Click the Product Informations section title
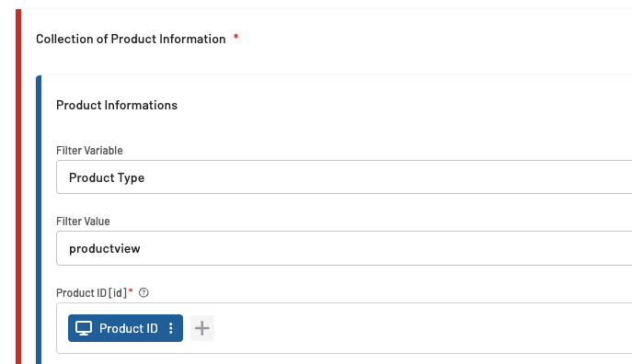The height and width of the screenshot is (364, 632). [x=117, y=105]
